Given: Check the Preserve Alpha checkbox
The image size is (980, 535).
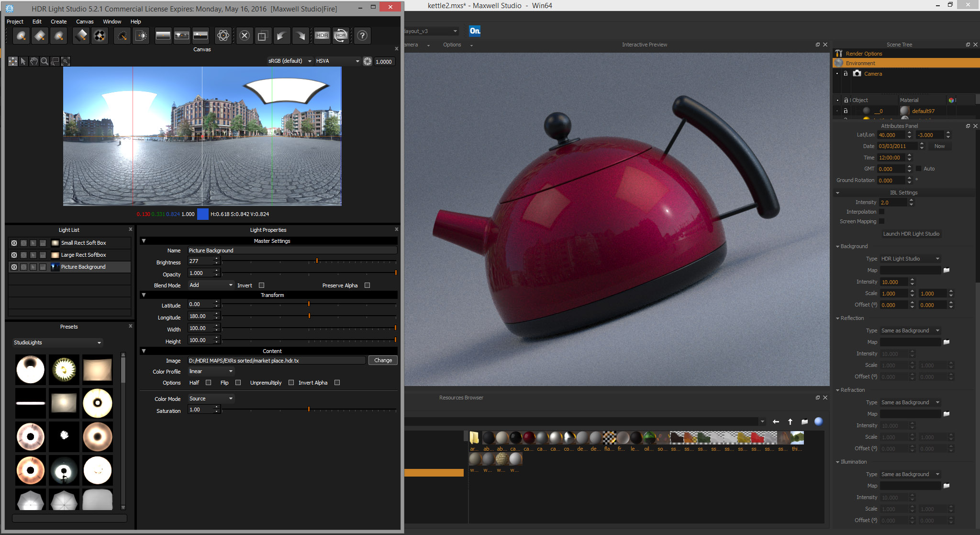Looking at the screenshot, I should click(367, 285).
